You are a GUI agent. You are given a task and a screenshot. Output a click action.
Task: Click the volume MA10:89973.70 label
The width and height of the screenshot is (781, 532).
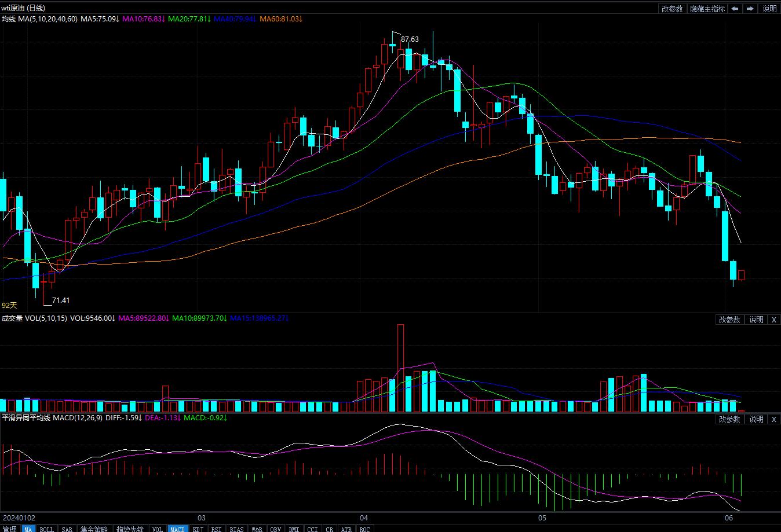199,318
